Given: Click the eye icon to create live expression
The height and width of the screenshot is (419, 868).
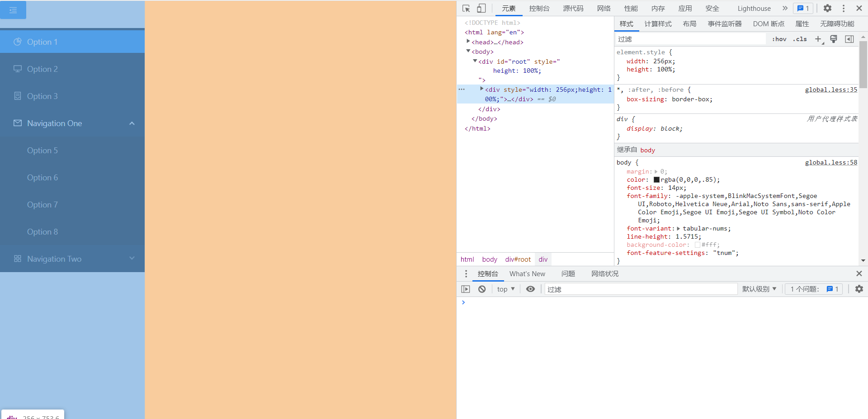Looking at the screenshot, I should 530,289.
